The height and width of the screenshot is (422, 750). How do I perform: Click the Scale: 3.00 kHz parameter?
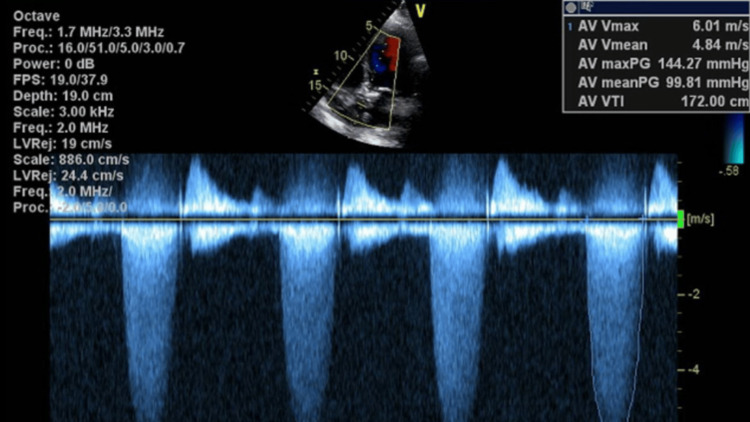pyautogui.click(x=64, y=112)
